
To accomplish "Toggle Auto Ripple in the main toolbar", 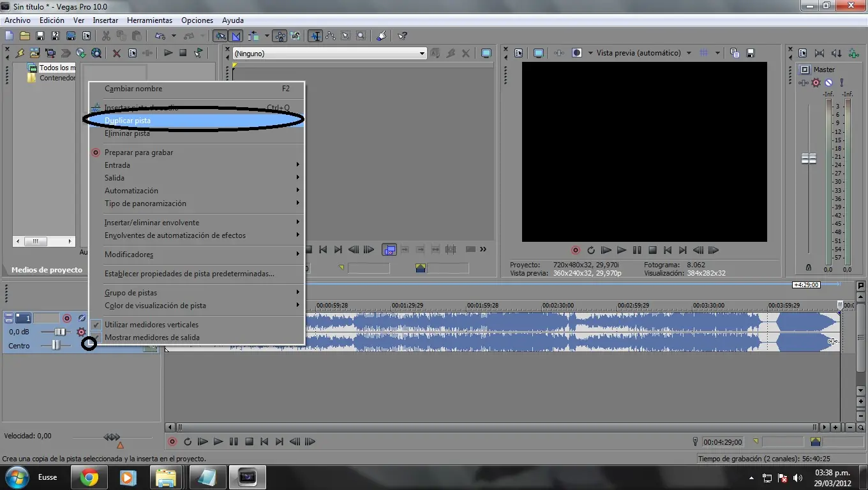I will pos(254,36).
